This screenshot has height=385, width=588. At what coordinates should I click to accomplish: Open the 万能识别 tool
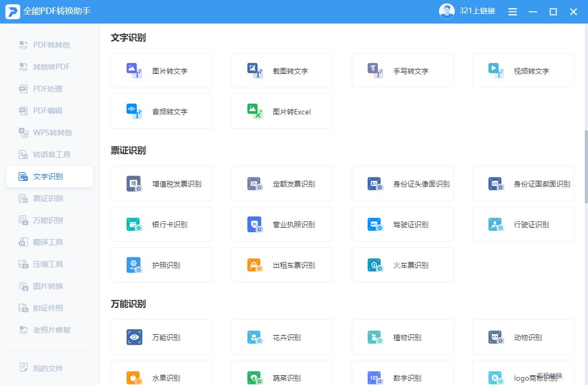pyautogui.click(x=161, y=337)
